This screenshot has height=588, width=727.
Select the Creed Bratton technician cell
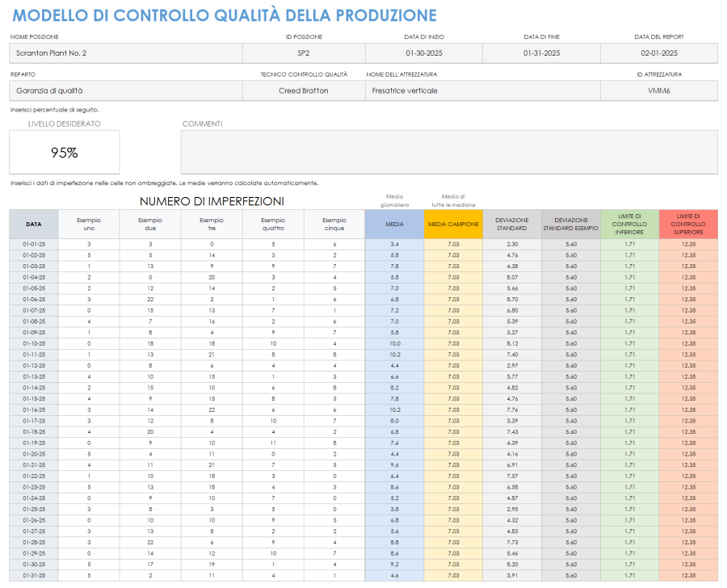click(303, 90)
